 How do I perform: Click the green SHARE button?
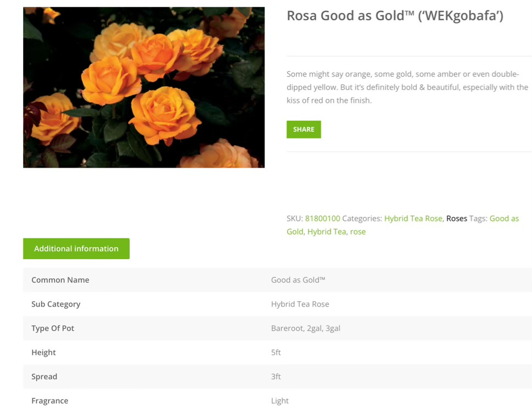coord(304,130)
